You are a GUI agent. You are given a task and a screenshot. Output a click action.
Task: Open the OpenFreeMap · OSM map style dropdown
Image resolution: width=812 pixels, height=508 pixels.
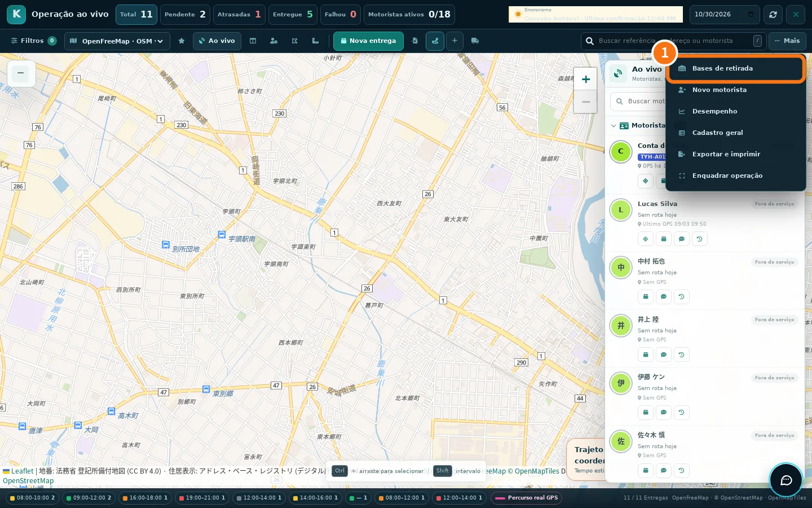[x=117, y=41]
